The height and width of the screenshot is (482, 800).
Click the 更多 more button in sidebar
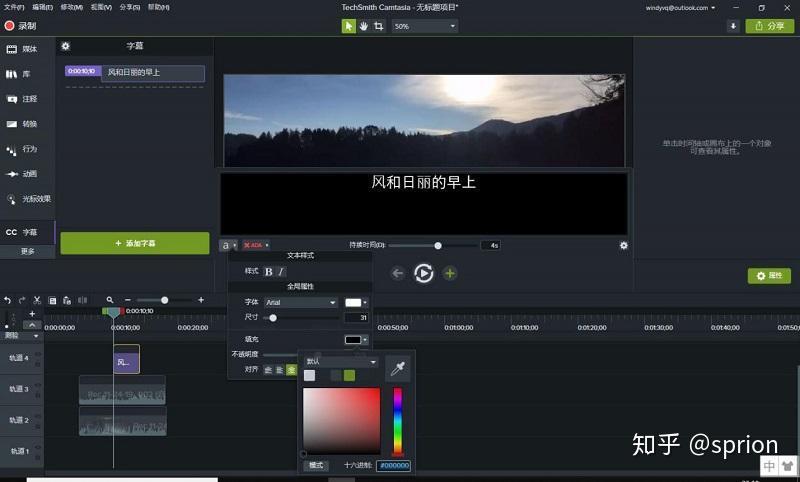tap(28, 251)
